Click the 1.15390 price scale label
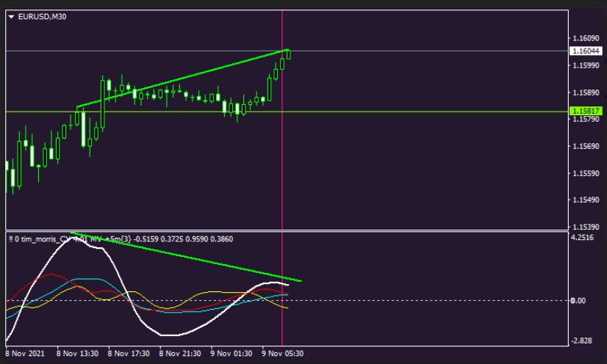607x364 pixels. tap(586, 227)
